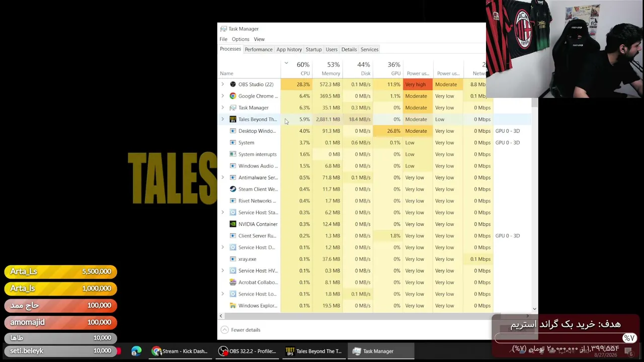Switch to the Startup tab
644x362 pixels.
coord(313,49)
